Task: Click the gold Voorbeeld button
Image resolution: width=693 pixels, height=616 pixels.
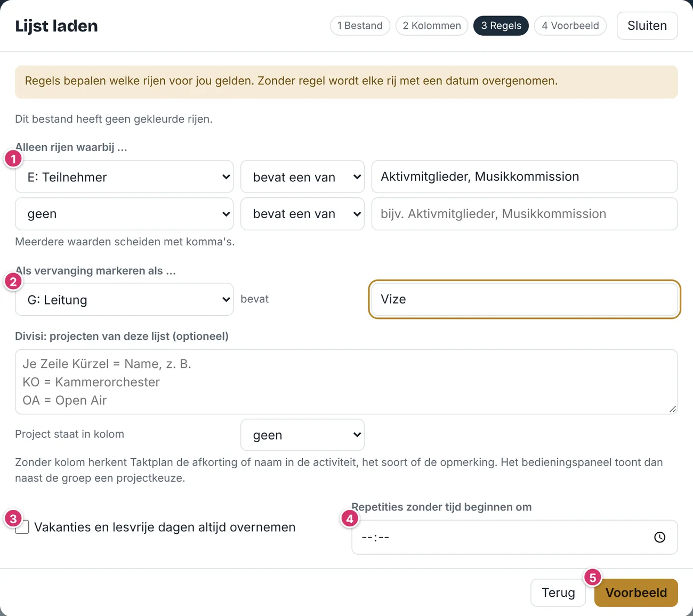Action: (x=636, y=593)
